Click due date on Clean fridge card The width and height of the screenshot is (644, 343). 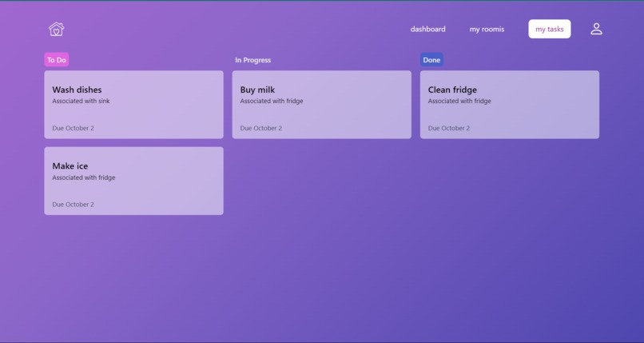(x=449, y=128)
